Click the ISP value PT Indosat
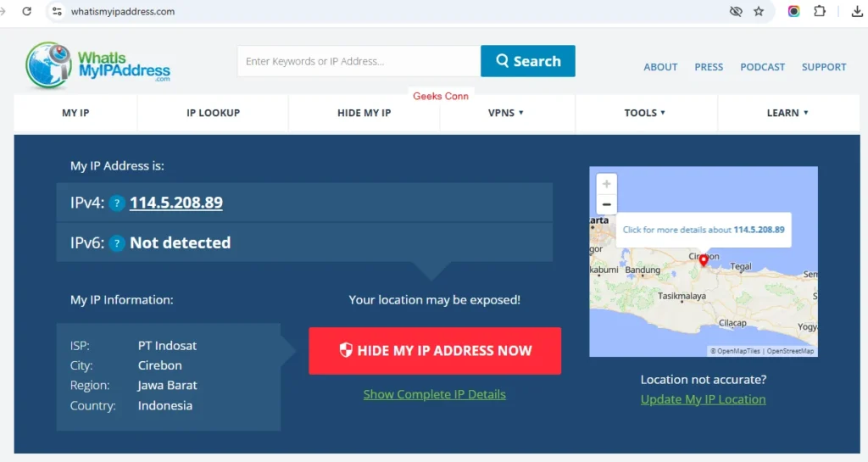 coord(167,346)
